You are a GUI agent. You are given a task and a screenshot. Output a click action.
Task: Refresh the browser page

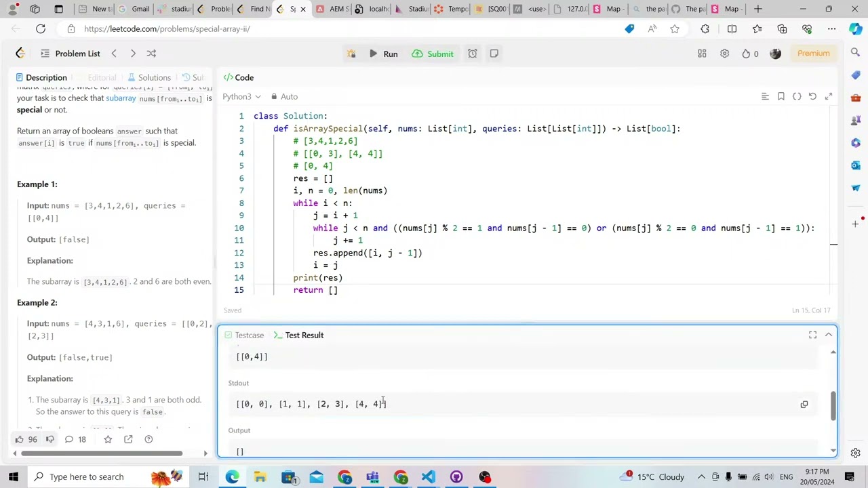pos(41,28)
